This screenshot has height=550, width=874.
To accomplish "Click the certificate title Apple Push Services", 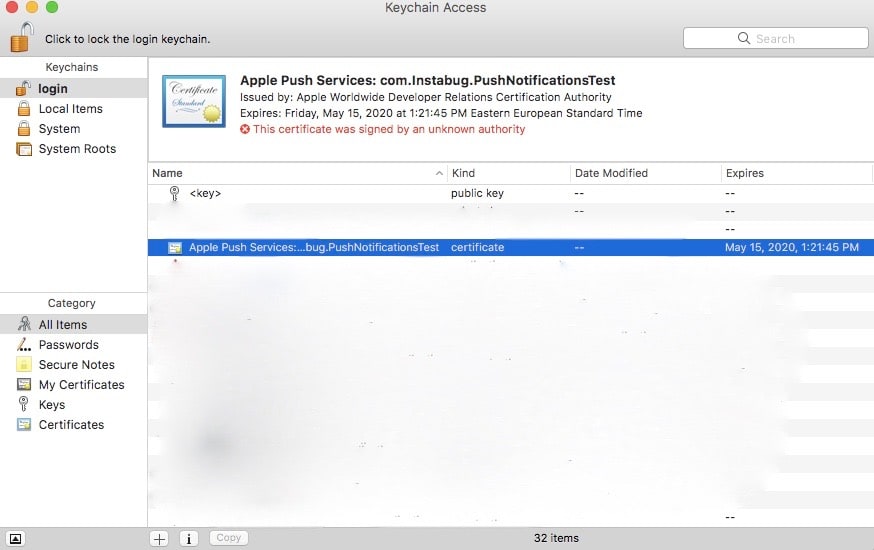I will point(428,80).
